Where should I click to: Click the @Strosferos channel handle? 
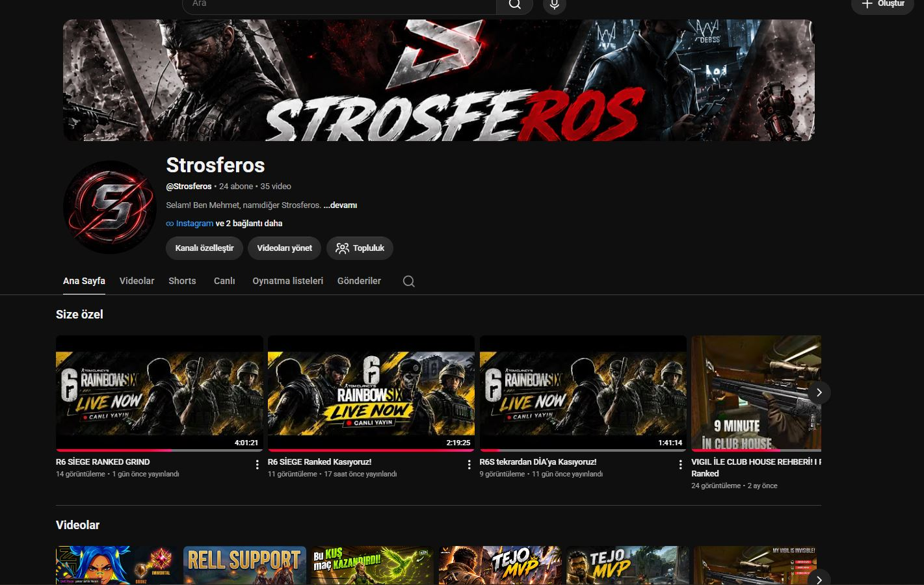point(189,187)
